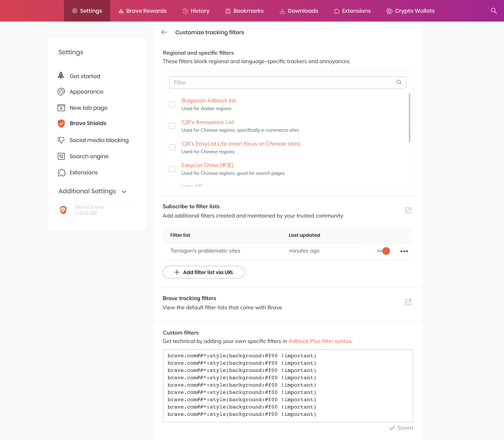This screenshot has height=440, width=504.
Task: Open the Bulgarian Adblock list link
Action: (208, 100)
